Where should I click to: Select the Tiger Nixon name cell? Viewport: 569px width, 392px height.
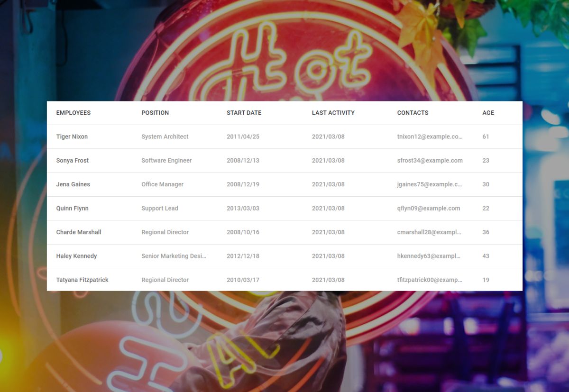(x=72, y=137)
